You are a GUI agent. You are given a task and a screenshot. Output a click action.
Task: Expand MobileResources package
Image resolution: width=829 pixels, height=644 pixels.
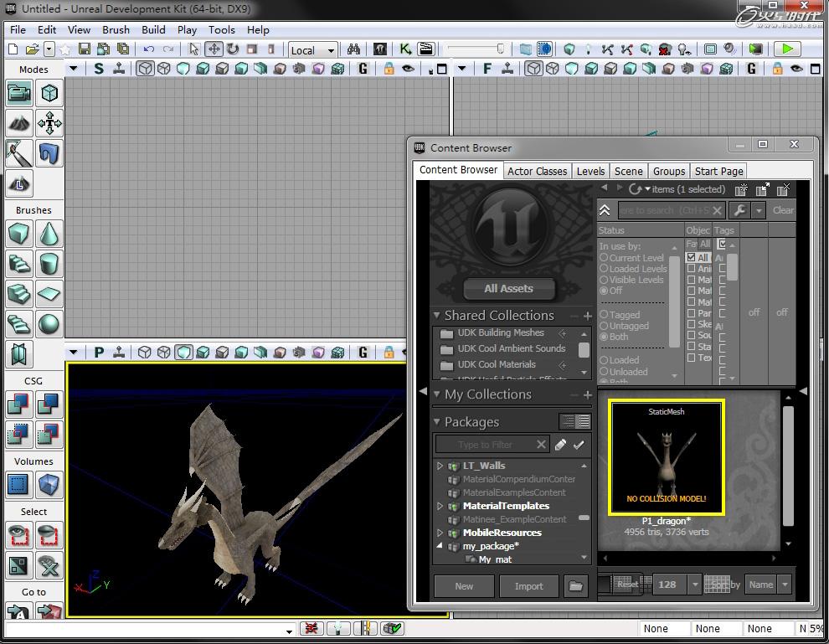[x=440, y=533]
